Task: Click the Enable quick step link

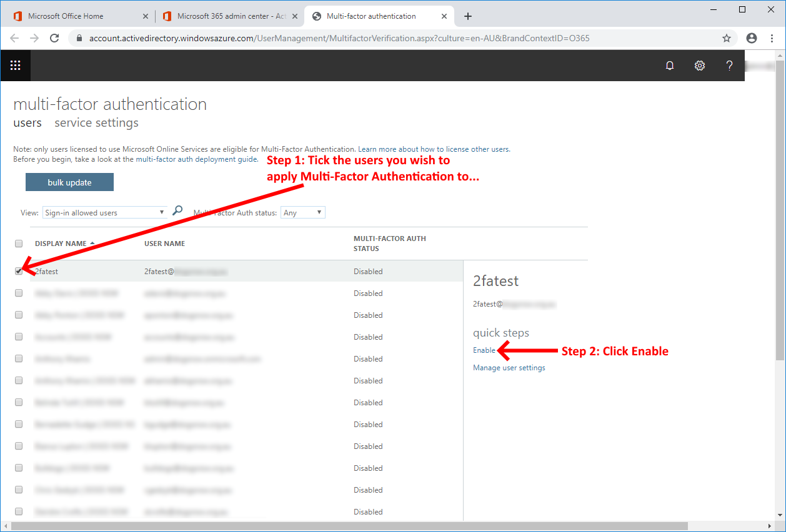Action: pyautogui.click(x=484, y=350)
